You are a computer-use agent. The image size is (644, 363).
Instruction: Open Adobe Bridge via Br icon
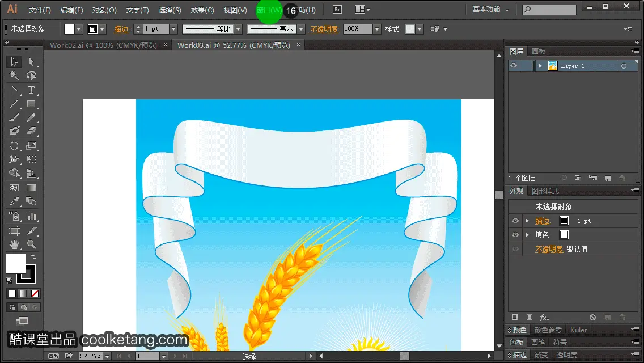tap(337, 10)
